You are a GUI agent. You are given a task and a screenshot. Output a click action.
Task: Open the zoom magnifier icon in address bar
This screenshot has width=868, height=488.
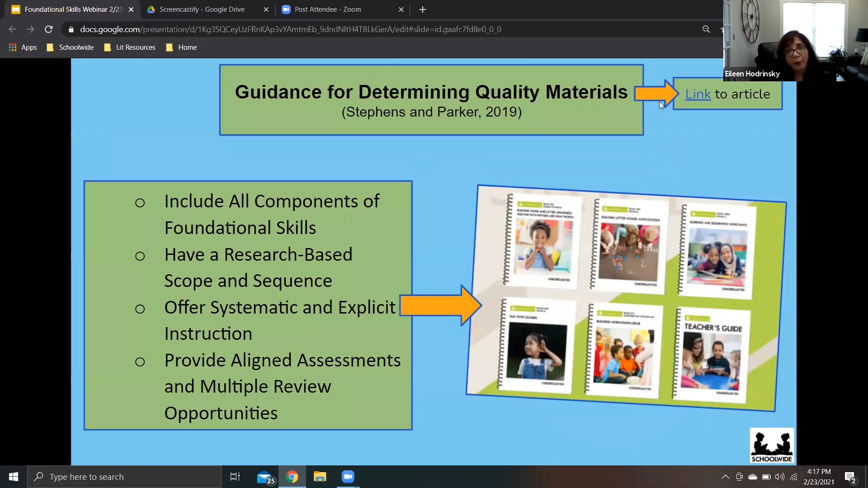click(x=706, y=29)
